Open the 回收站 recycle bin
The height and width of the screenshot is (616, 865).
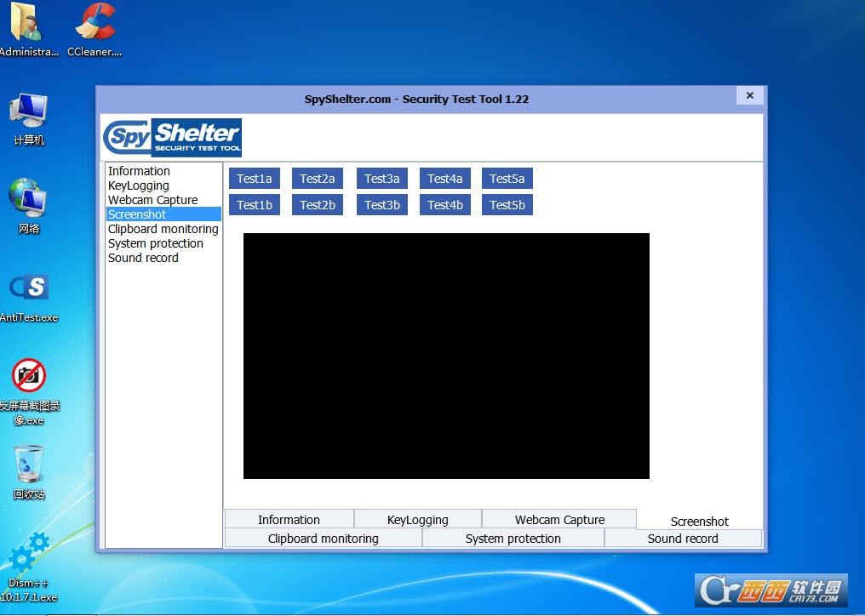pos(29,472)
